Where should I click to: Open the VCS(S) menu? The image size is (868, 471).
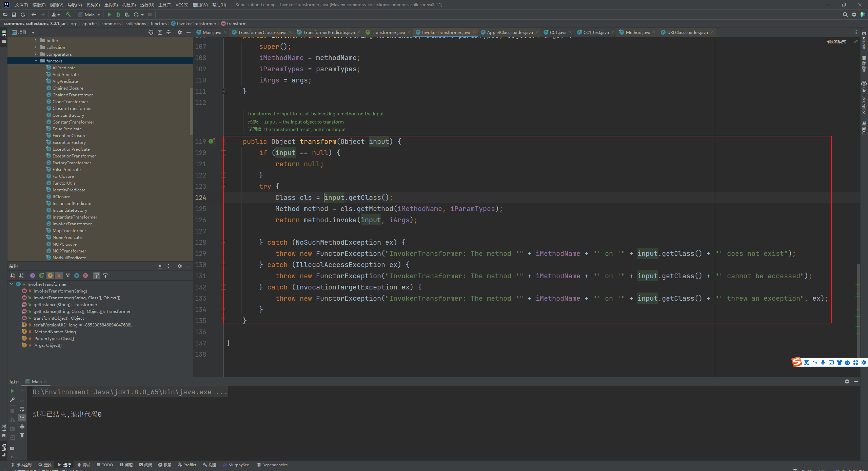point(182,5)
